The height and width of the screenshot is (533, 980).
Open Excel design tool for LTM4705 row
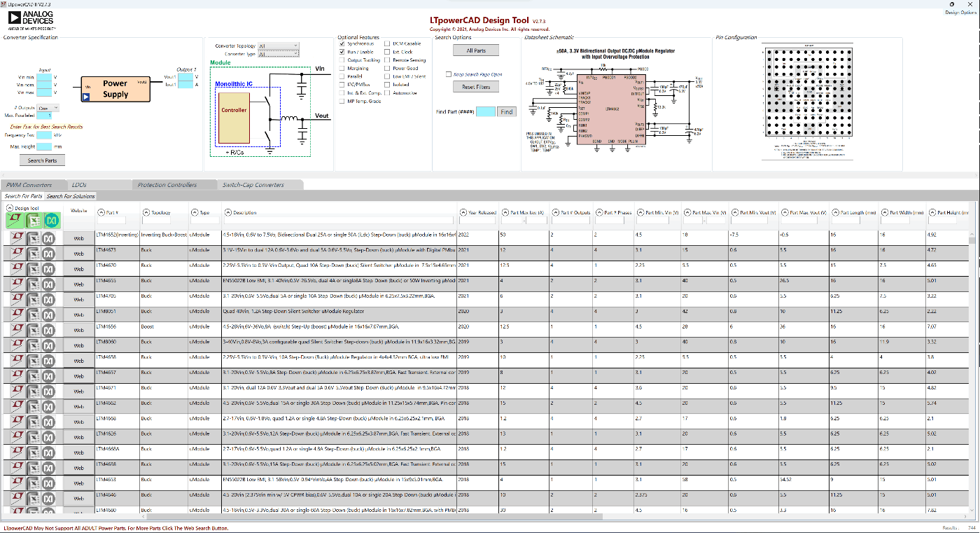click(32, 299)
